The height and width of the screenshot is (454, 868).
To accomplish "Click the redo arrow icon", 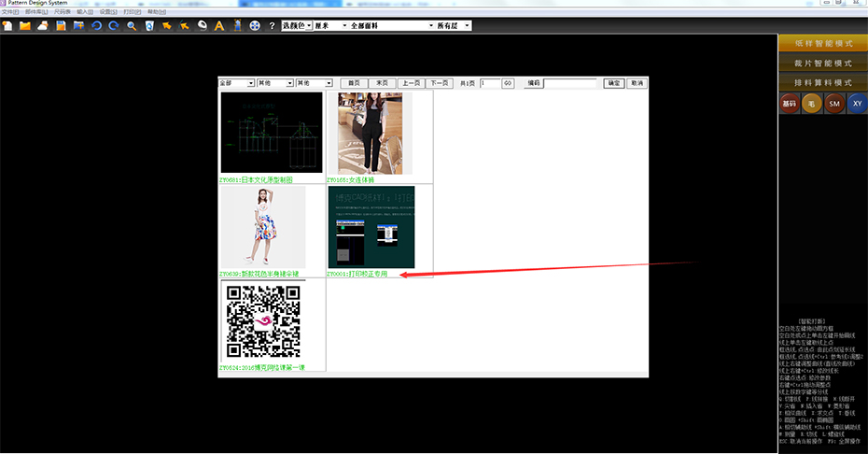I will coord(114,25).
